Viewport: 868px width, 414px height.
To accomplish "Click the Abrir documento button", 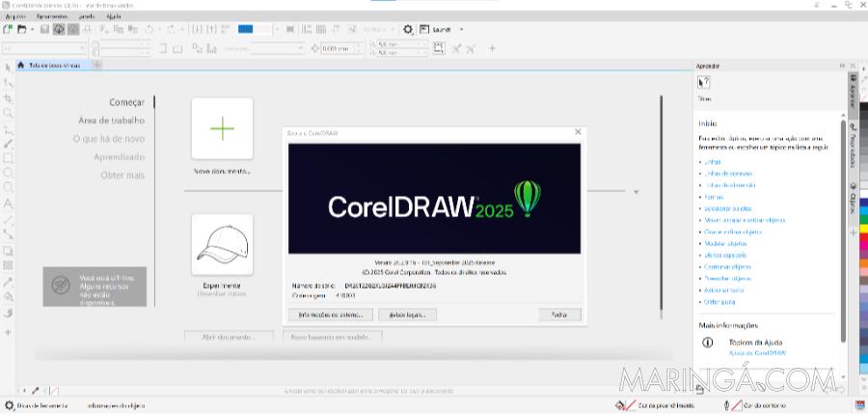I will pos(229,337).
